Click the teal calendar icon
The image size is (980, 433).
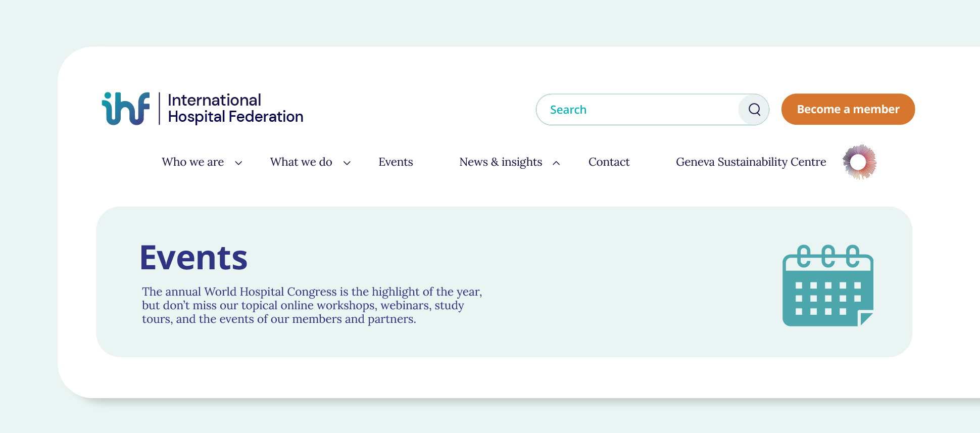[x=828, y=285]
